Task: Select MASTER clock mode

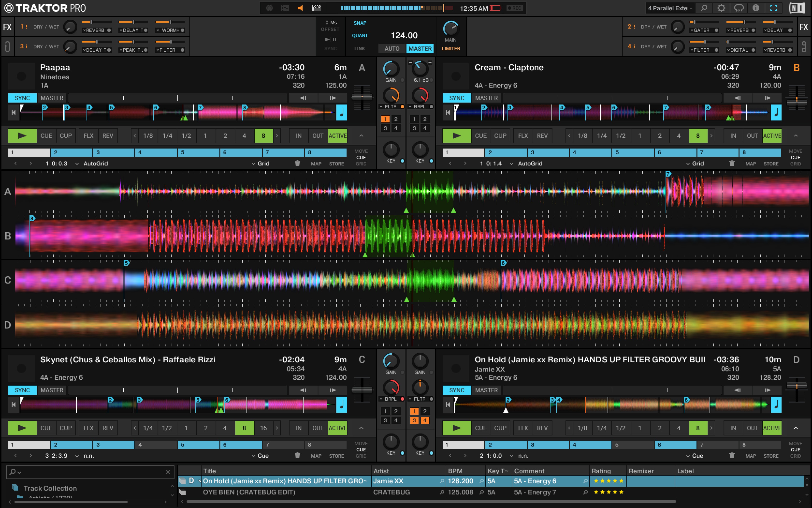Action: tap(420, 49)
